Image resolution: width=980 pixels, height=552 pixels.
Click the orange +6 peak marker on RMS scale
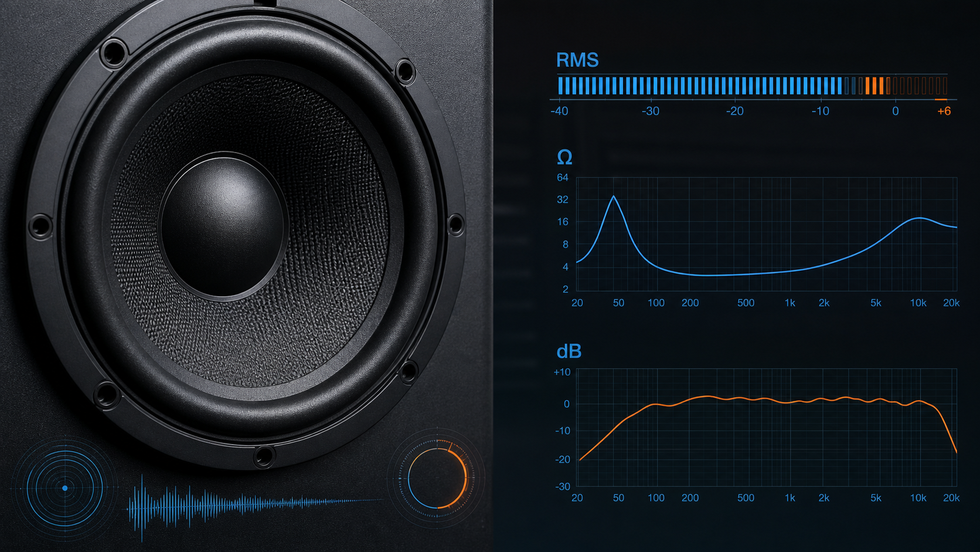pyautogui.click(x=944, y=111)
